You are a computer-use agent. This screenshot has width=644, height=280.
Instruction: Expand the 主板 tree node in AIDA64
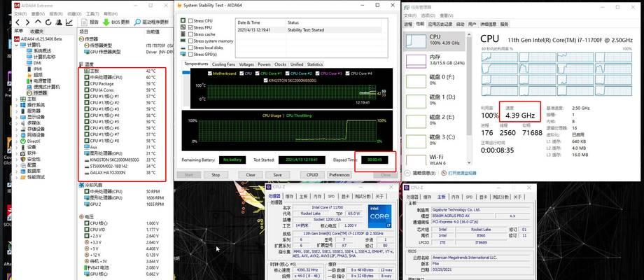[x=16, y=99]
